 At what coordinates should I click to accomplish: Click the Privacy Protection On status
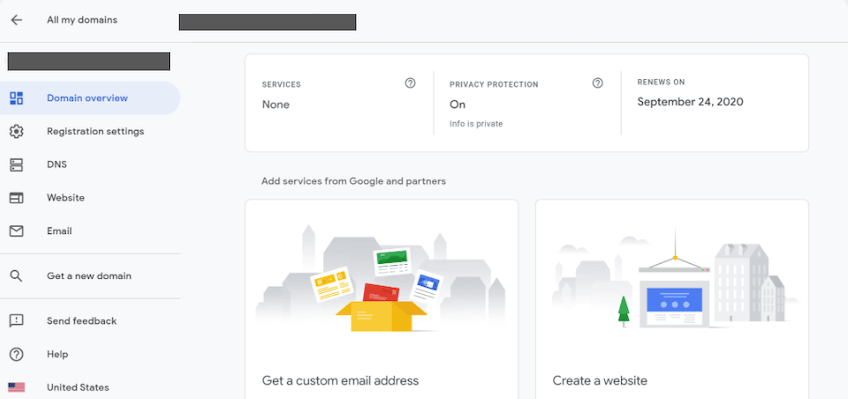pos(458,104)
